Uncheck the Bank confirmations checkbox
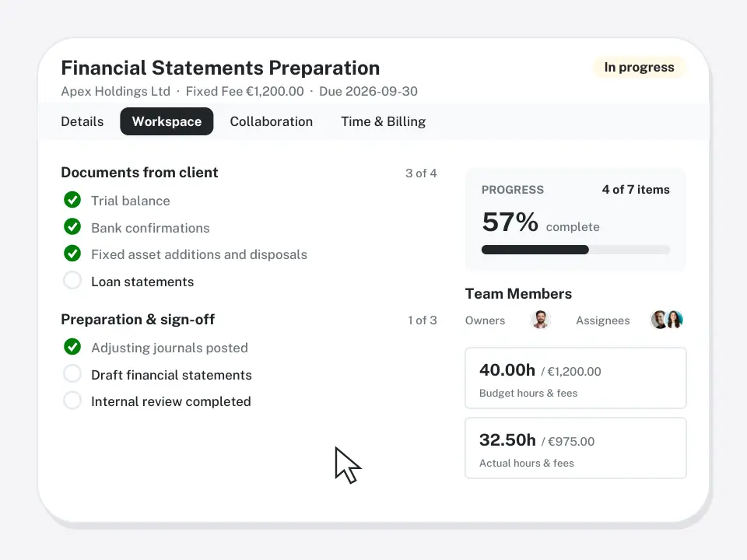This screenshot has height=560, width=747. [x=72, y=226]
